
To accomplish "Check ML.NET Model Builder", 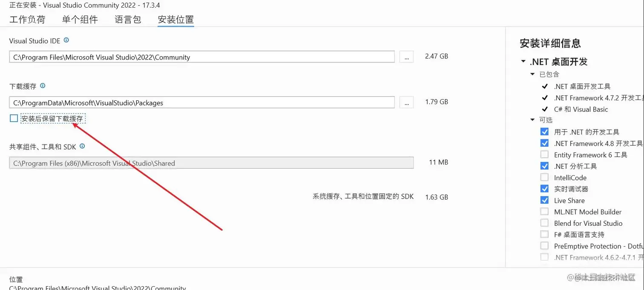I will point(545,212).
